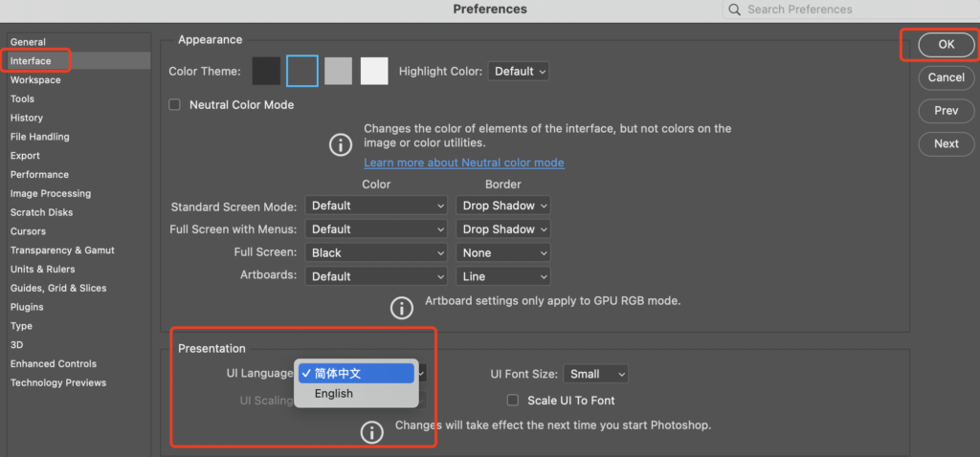Select the darkest color theme swatch

266,71
